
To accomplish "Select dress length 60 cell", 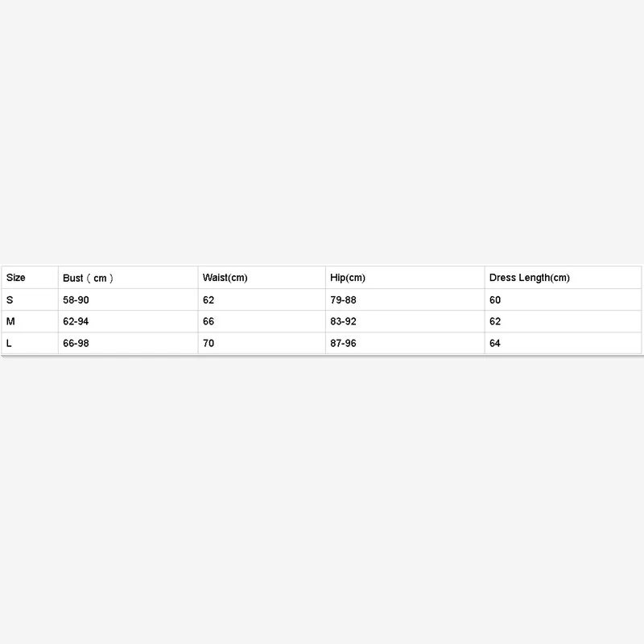I will click(563, 299).
